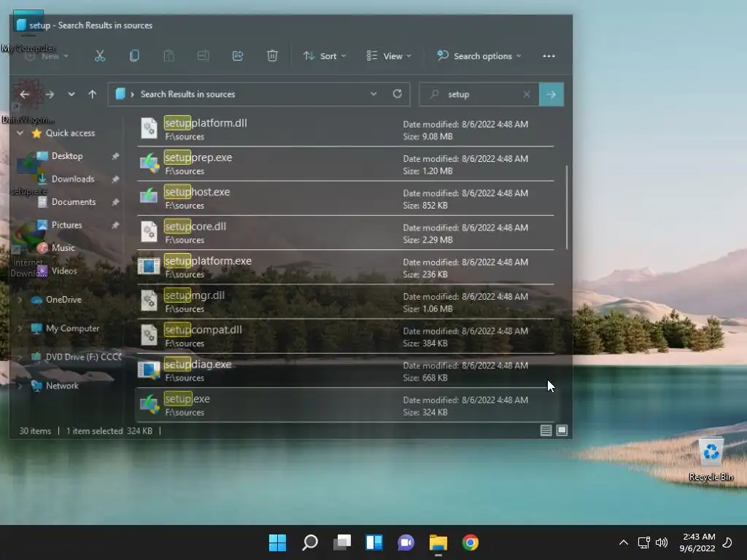Viewport: 747px width, 560px height.
Task: Click the Delete trash icon
Action: click(x=272, y=55)
